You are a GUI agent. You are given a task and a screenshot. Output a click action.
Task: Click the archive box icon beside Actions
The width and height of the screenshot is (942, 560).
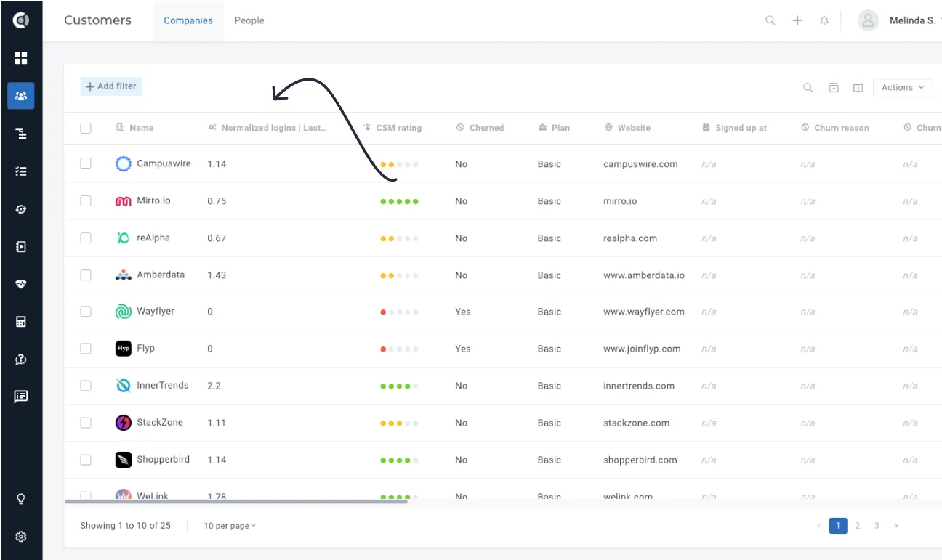(834, 88)
